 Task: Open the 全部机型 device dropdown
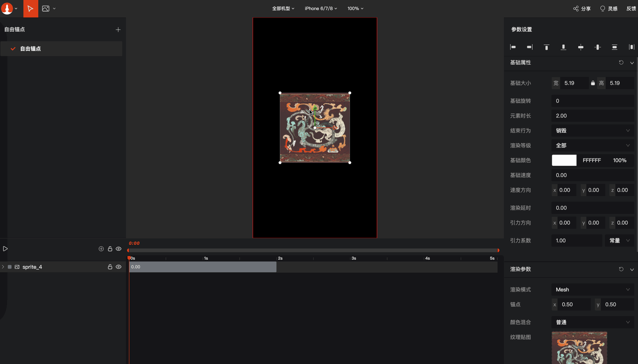[x=283, y=9]
